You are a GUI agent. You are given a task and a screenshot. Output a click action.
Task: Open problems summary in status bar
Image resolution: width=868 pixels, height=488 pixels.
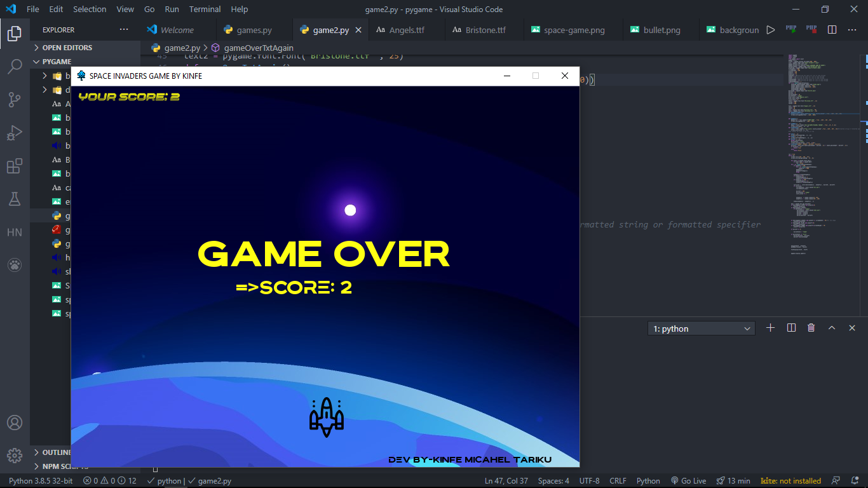(110, 481)
